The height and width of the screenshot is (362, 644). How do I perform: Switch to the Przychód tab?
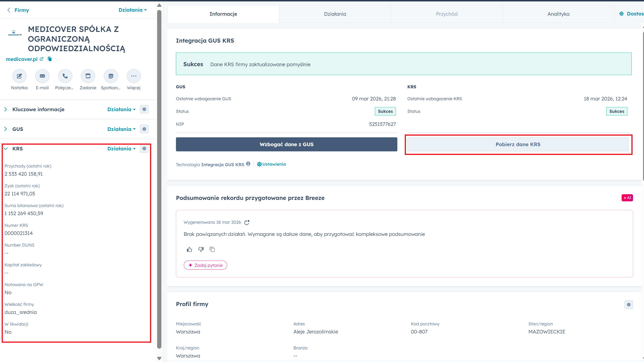pyautogui.click(x=447, y=14)
